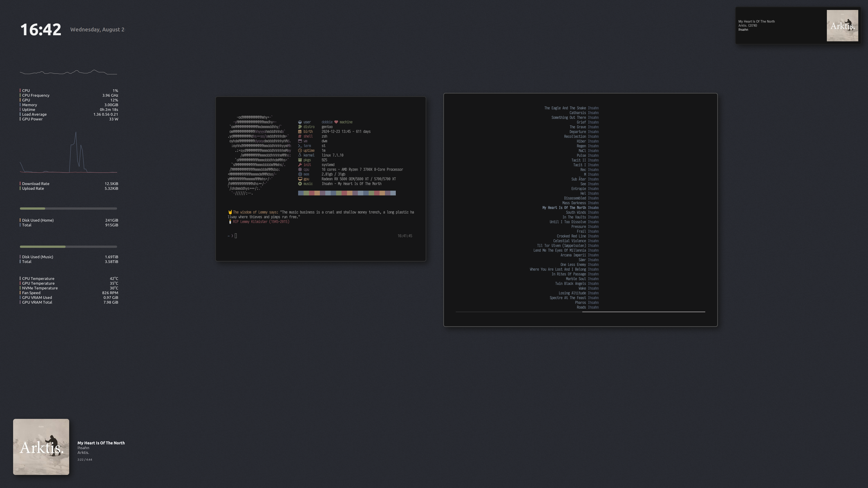Select Where You Are Lost And I Belong

click(x=564, y=269)
